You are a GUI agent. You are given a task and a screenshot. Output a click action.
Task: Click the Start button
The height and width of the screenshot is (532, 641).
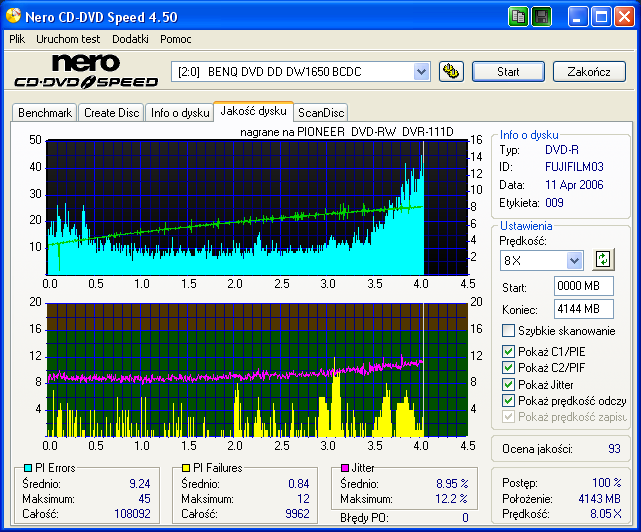[x=508, y=72]
